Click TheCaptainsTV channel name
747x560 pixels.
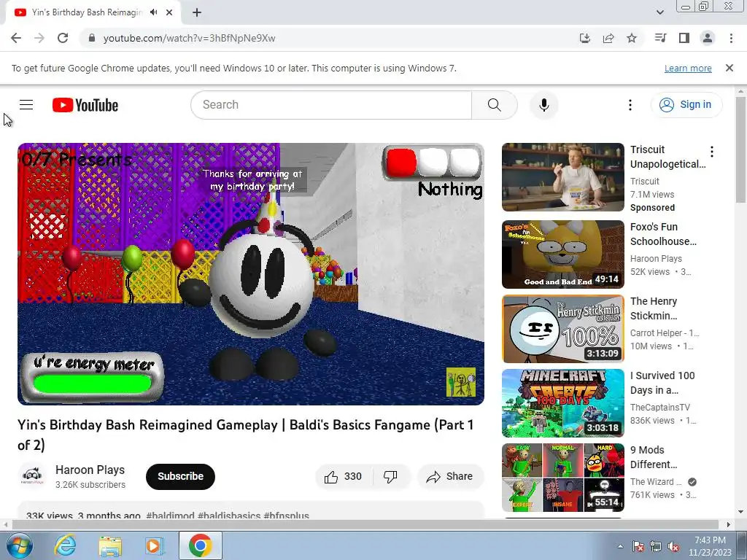click(x=659, y=407)
